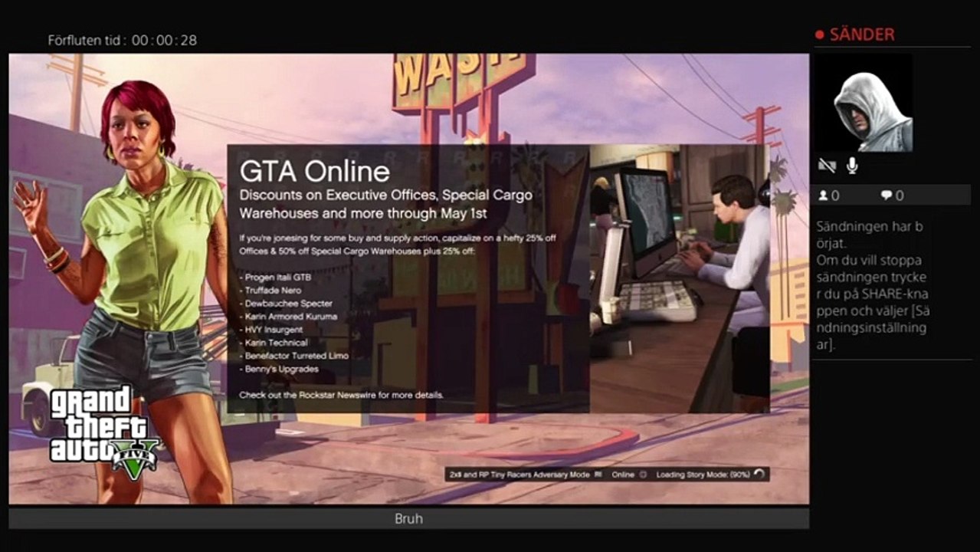Click the Förfluten tid elapsed time readout
The image size is (980, 552).
coord(123,40)
